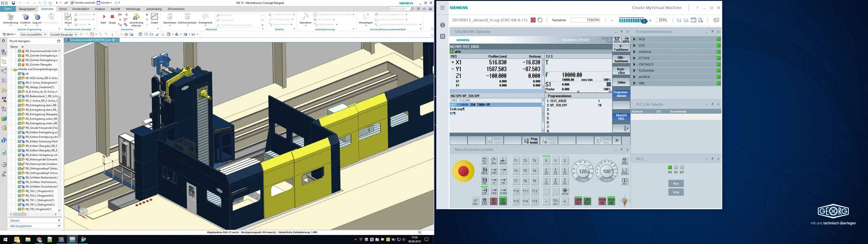
Task: Click the Programmebenen softkey
Action: click(x=621, y=94)
